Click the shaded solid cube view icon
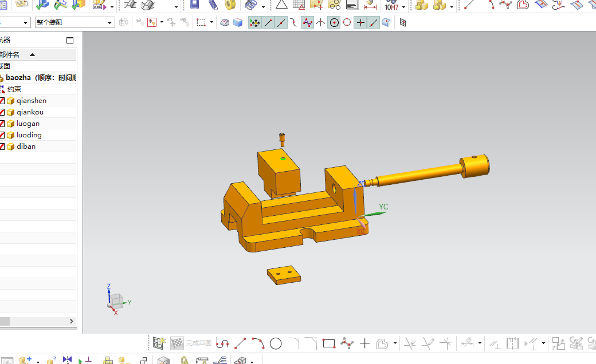This screenshot has height=364, width=596. pos(238,23)
